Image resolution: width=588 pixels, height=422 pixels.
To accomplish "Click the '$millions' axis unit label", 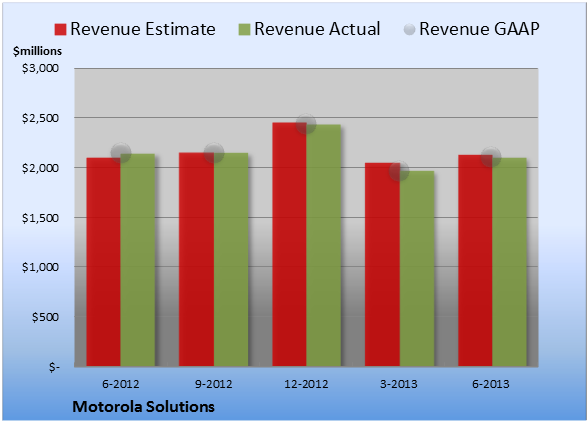I will (38, 51).
